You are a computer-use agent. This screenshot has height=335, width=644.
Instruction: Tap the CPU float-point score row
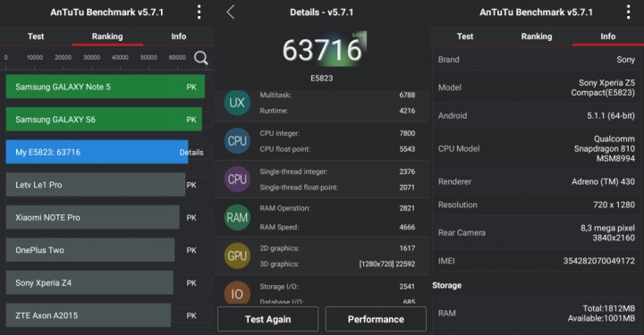337,149
